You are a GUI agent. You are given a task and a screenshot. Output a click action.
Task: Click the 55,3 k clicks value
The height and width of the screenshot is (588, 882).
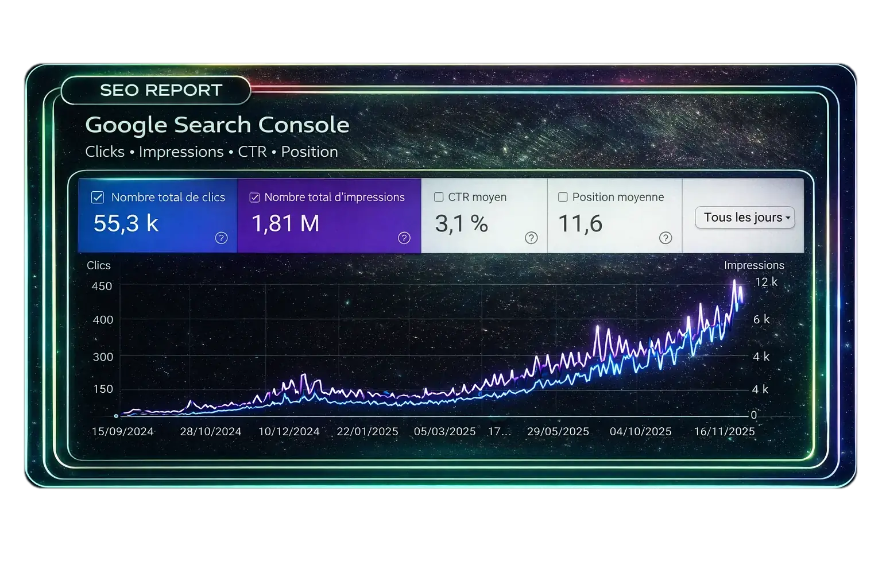[x=126, y=223]
